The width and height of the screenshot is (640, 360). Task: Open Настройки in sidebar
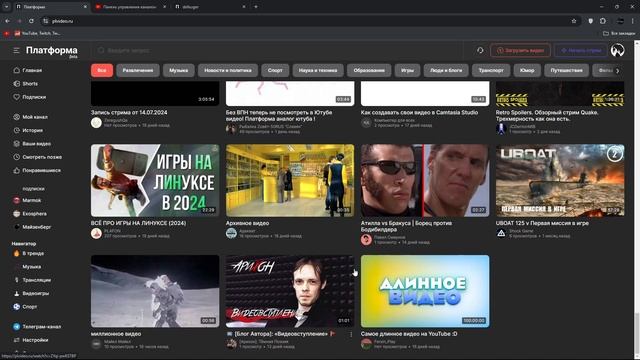pyautogui.click(x=31, y=340)
